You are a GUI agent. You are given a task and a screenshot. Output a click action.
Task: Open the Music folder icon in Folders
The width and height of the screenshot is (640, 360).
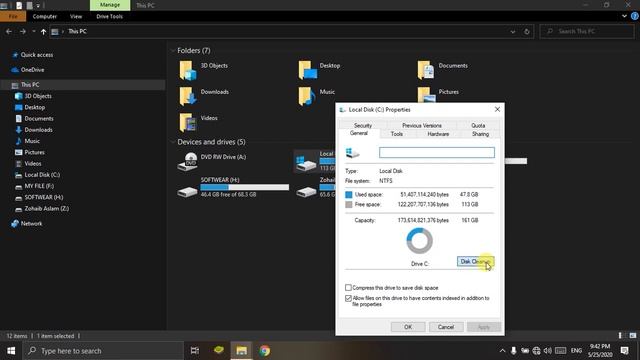click(307, 96)
